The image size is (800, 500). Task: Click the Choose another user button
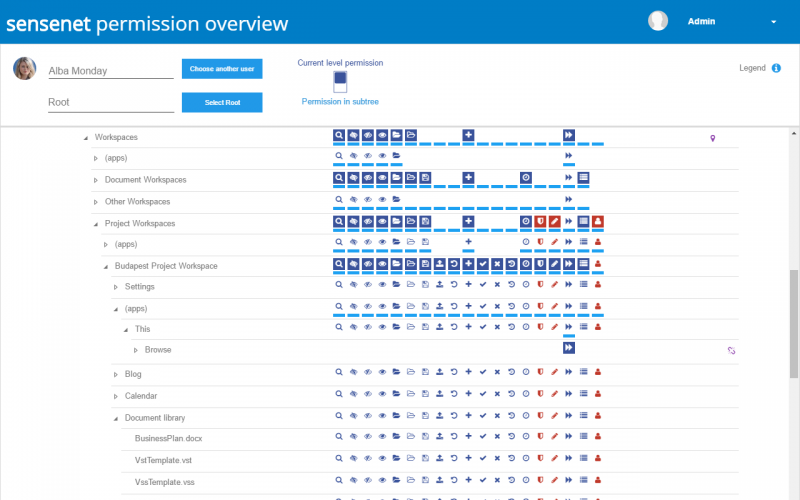(222, 69)
